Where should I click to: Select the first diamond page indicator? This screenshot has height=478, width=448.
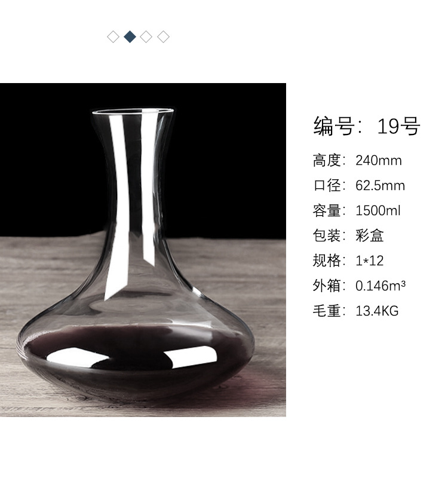[113, 37]
